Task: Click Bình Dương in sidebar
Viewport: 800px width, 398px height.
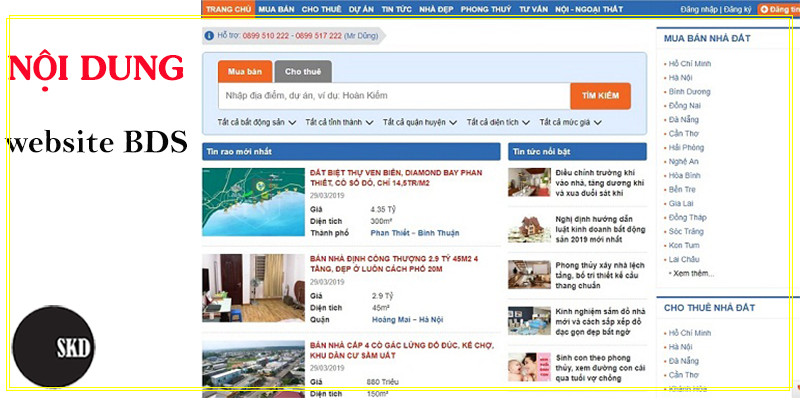Action: (689, 92)
